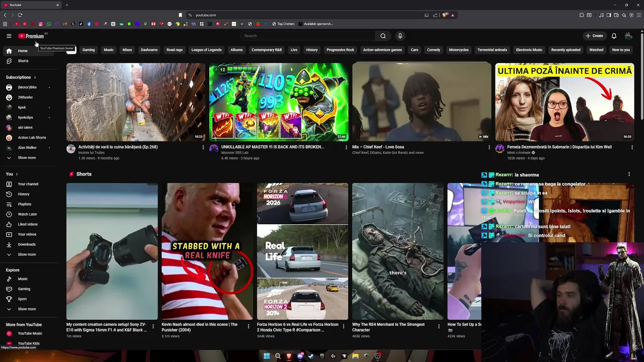
Task: Select the League of Legends filter chip
Action: click(x=206, y=50)
